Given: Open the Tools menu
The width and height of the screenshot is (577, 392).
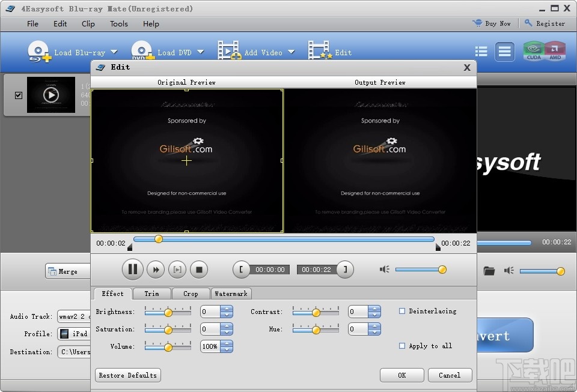Looking at the screenshot, I should click(x=119, y=24).
